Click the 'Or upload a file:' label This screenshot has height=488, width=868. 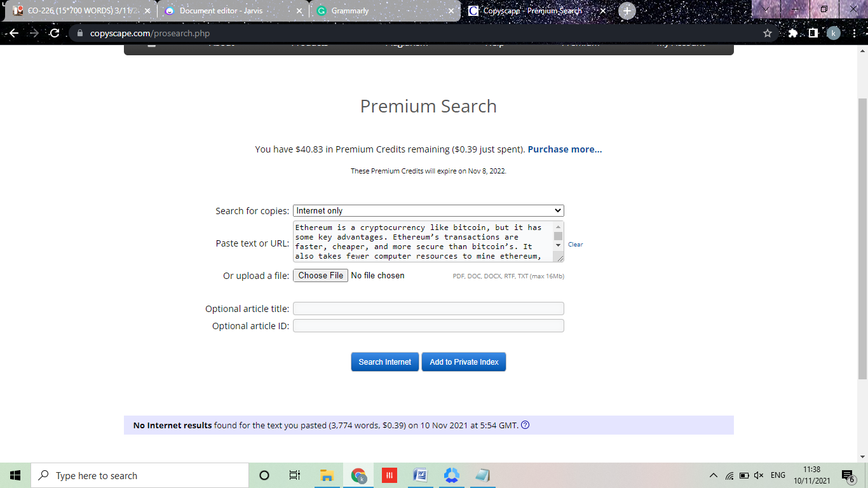(256, 276)
